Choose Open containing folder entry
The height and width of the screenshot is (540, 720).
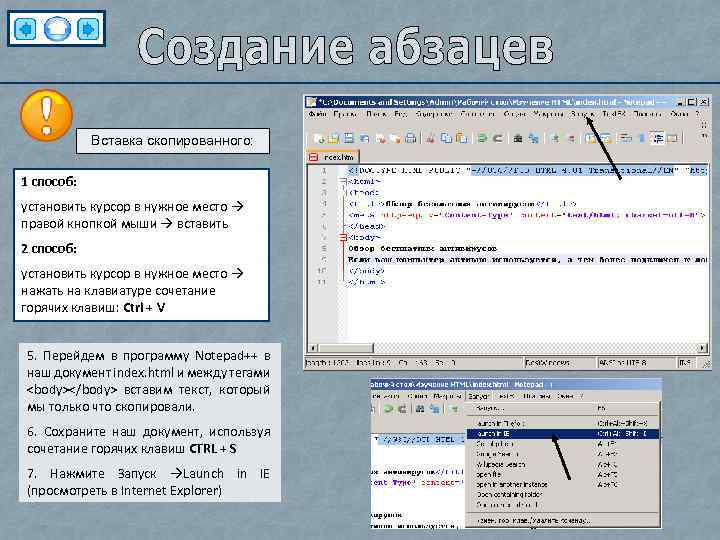563,495
